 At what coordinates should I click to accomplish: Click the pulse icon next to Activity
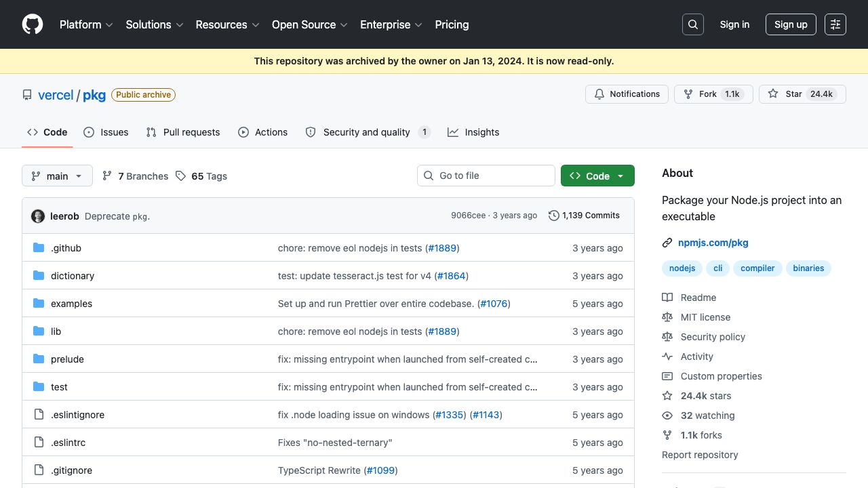point(667,357)
